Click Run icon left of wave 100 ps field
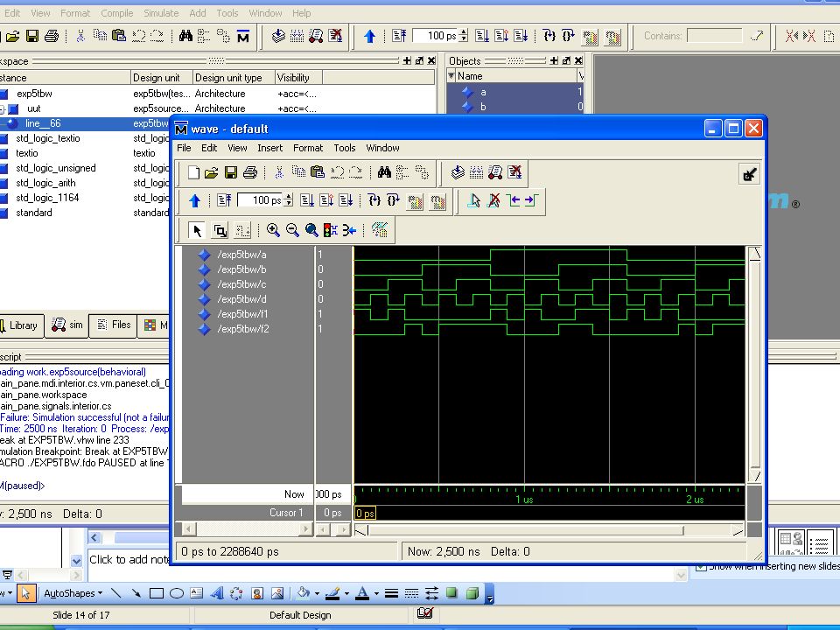 tap(224, 201)
